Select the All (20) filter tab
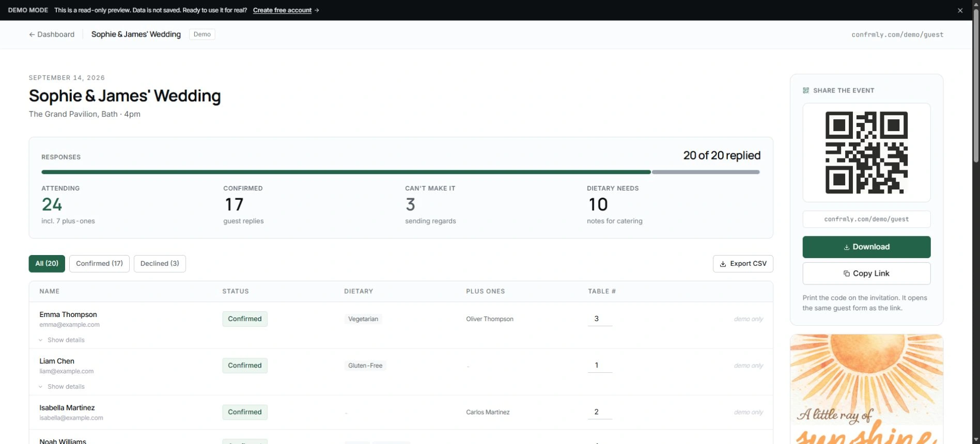This screenshot has height=444, width=980. coord(47,264)
